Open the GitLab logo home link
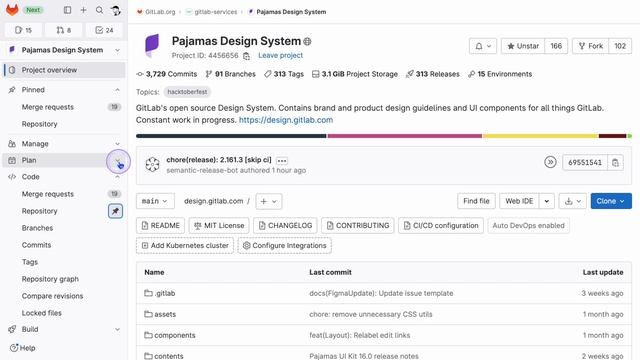 (12, 10)
